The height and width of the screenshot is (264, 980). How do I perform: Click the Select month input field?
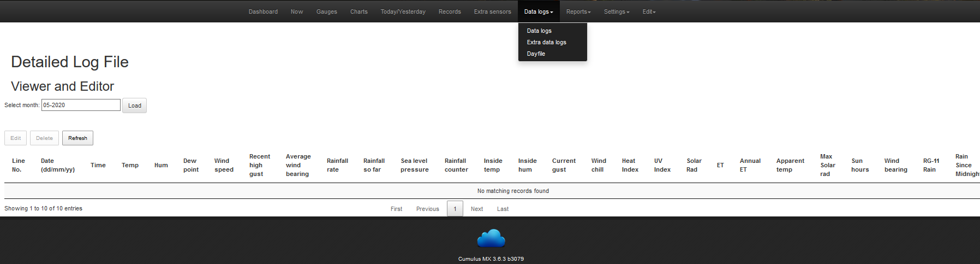[x=81, y=105]
